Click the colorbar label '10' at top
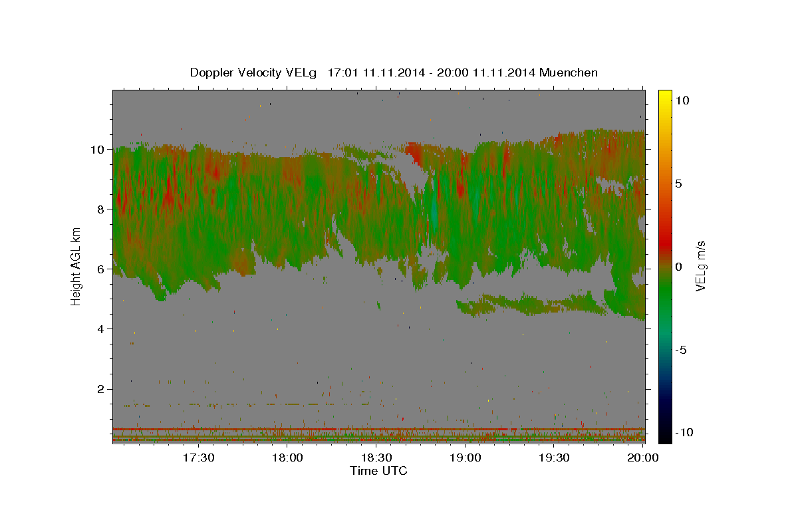This screenshot has height=532, width=798. [682, 100]
